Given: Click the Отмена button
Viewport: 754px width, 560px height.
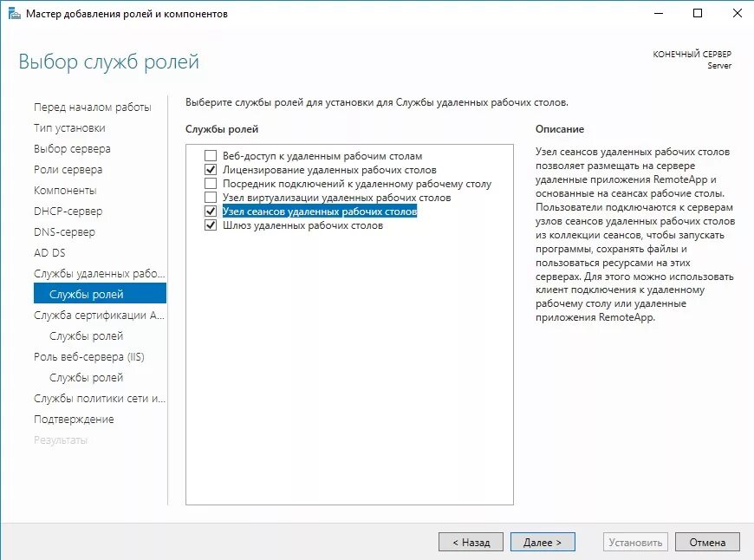Looking at the screenshot, I should tap(707, 542).
